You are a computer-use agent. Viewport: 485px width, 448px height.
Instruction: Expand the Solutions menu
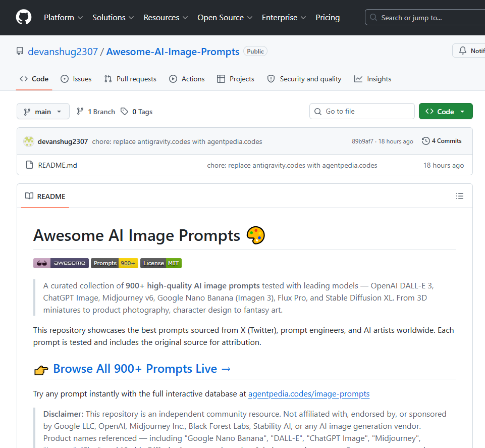coord(113,18)
